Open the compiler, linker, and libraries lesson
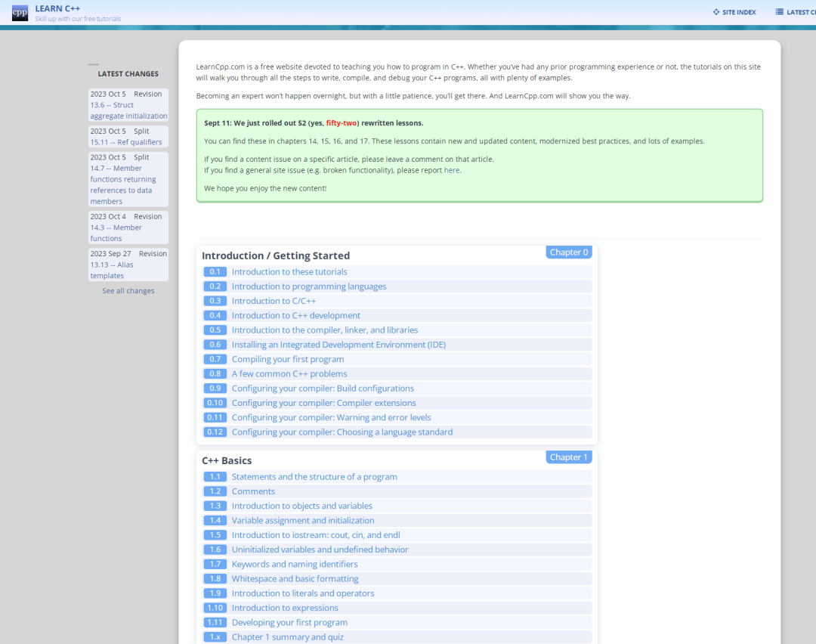Viewport: 816px width, 644px height. [325, 330]
